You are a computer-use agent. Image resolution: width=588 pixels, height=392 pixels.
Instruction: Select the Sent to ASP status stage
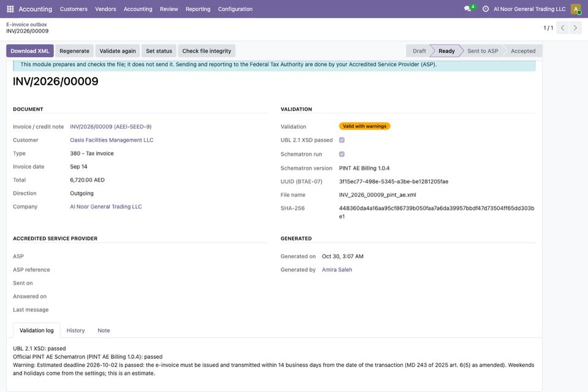(483, 51)
